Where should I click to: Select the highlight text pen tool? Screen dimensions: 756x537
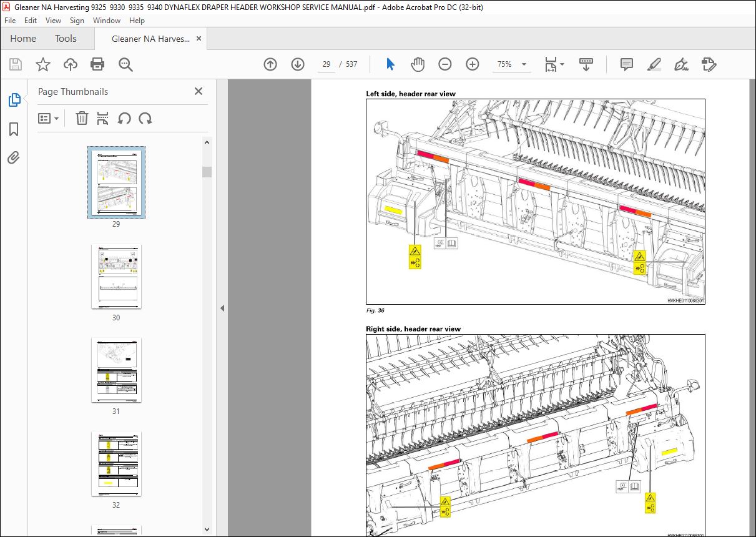click(x=654, y=64)
